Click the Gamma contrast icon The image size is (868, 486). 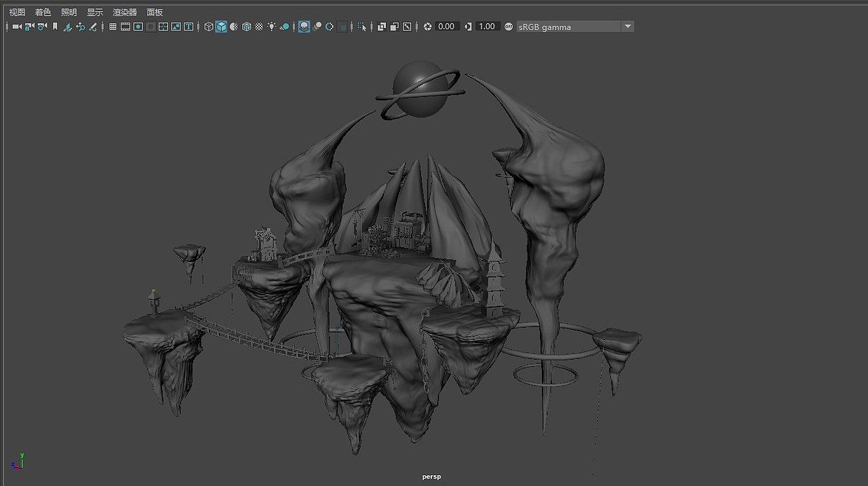tap(468, 26)
